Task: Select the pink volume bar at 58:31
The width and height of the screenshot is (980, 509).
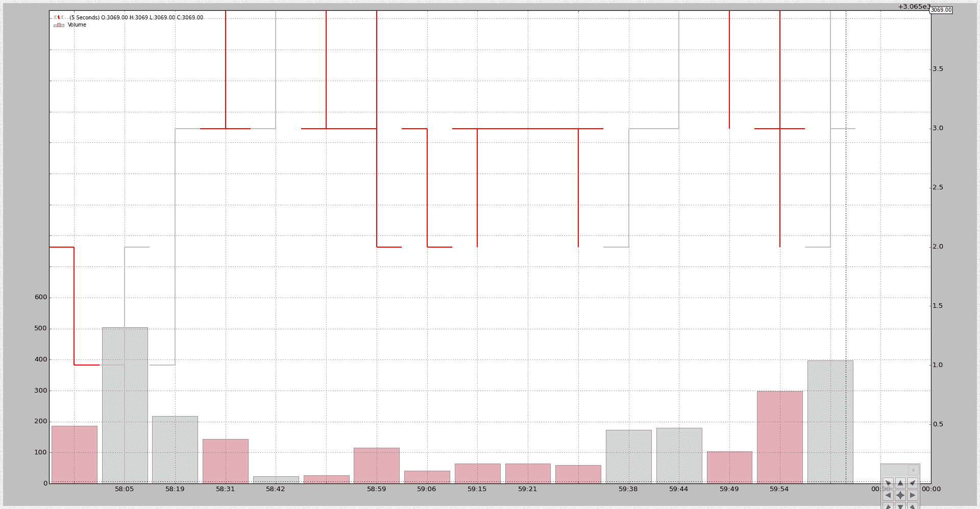Action: [x=226, y=461]
